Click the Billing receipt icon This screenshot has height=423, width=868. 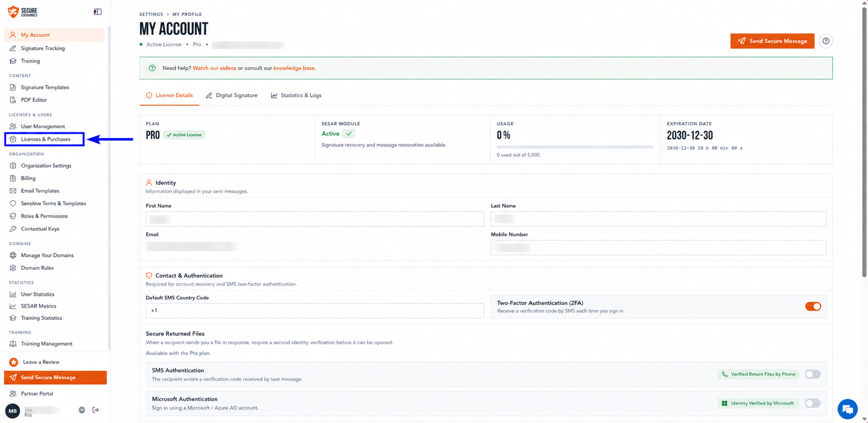pyautogui.click(x=13, y=178)
